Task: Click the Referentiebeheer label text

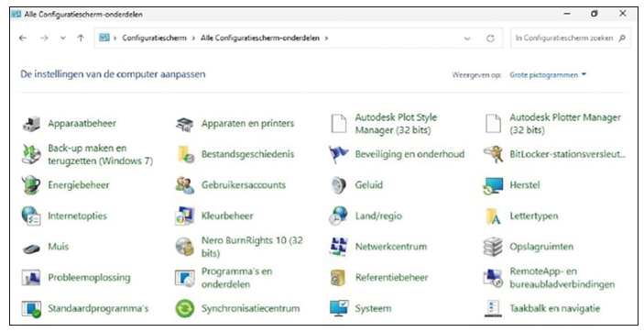Action: [x=391, y=278]
